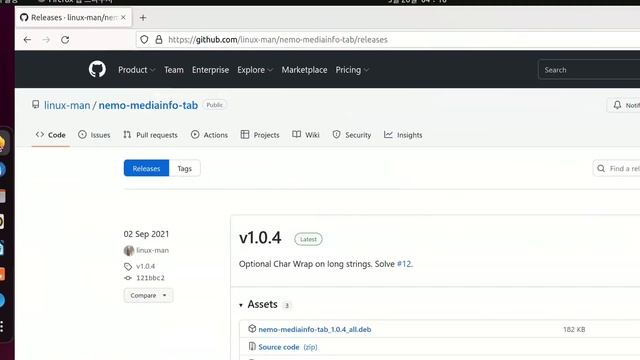Collapse the Assets section triangle
The width and height of the screenshot is (640, 360).
point(241,305)
